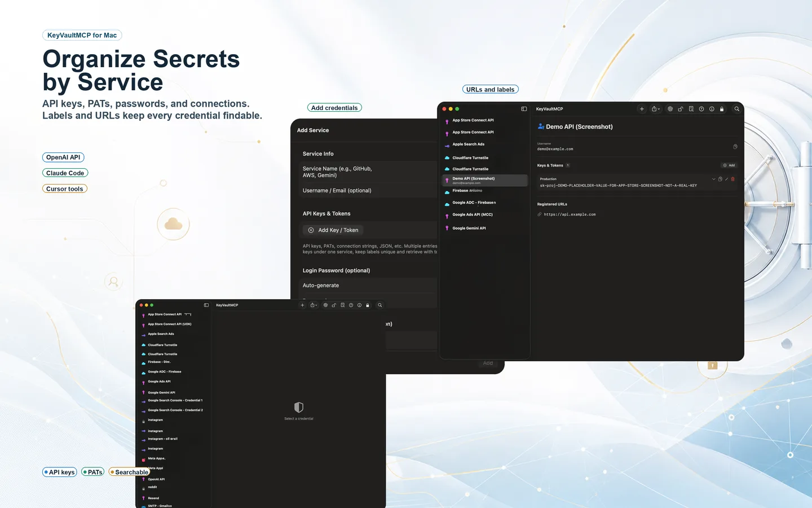Click Username / Email field in Add Service

click(368, 190)
